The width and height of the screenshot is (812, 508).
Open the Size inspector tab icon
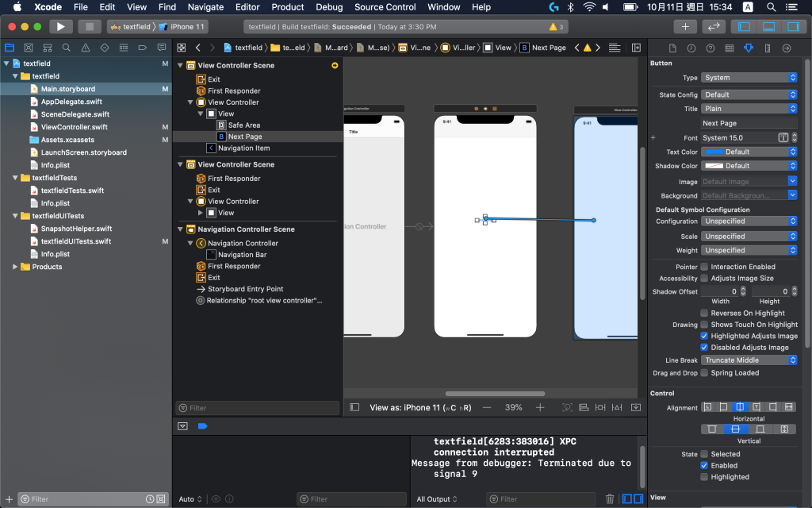pyautogui.click(x=767, y=48)
